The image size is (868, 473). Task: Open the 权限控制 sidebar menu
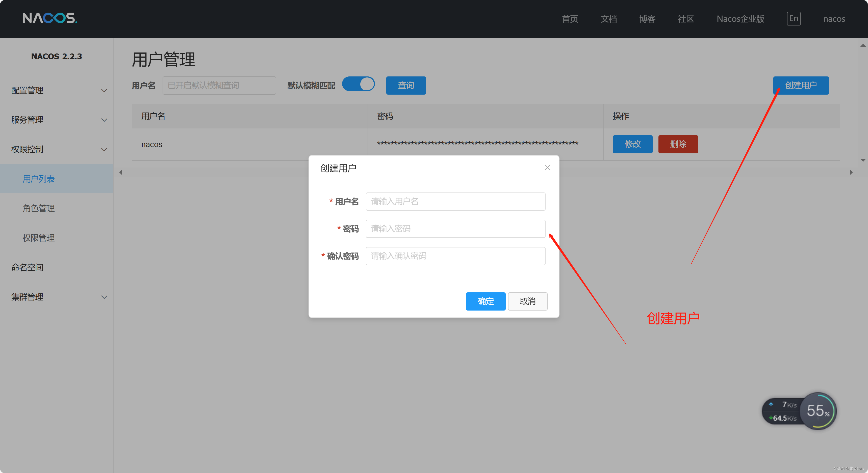coord(57,150)
